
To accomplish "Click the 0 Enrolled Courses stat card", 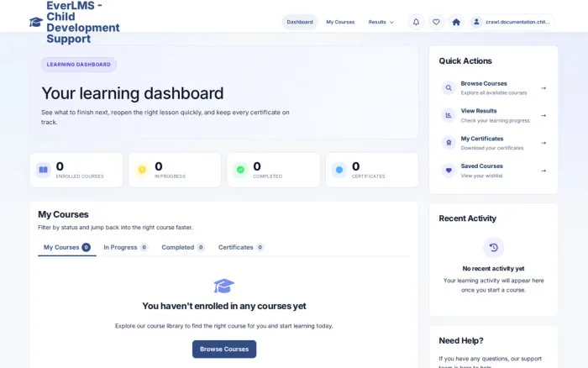I will (x=76, y=170).
